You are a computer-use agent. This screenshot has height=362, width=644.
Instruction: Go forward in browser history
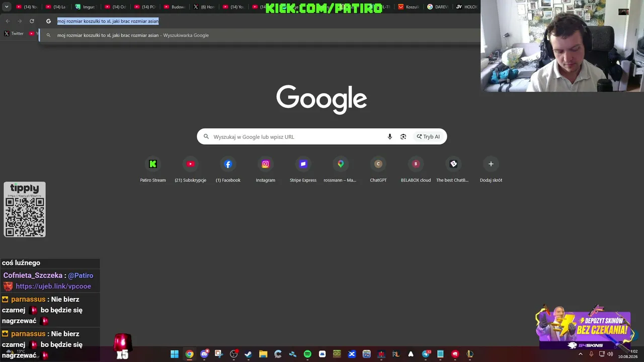[x=20, y=21]
